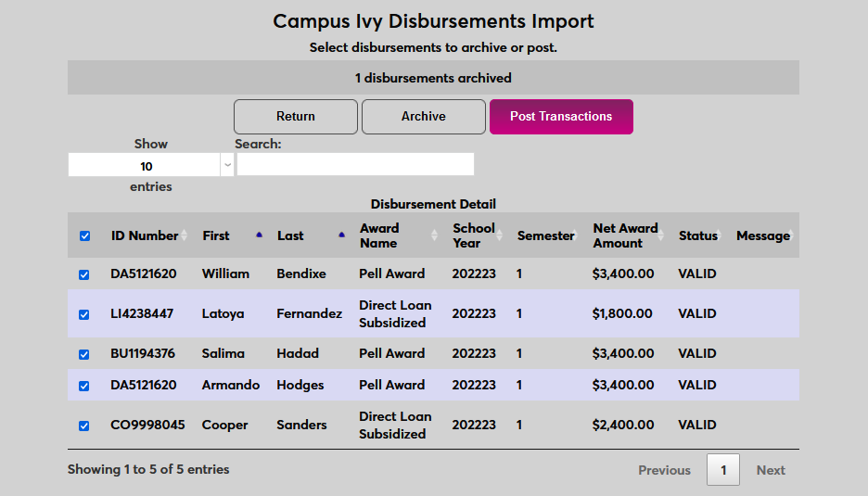Sort by Status column arrows
Image resolution: width=868 pixels, height=496 pixels.
pos(721,235)
